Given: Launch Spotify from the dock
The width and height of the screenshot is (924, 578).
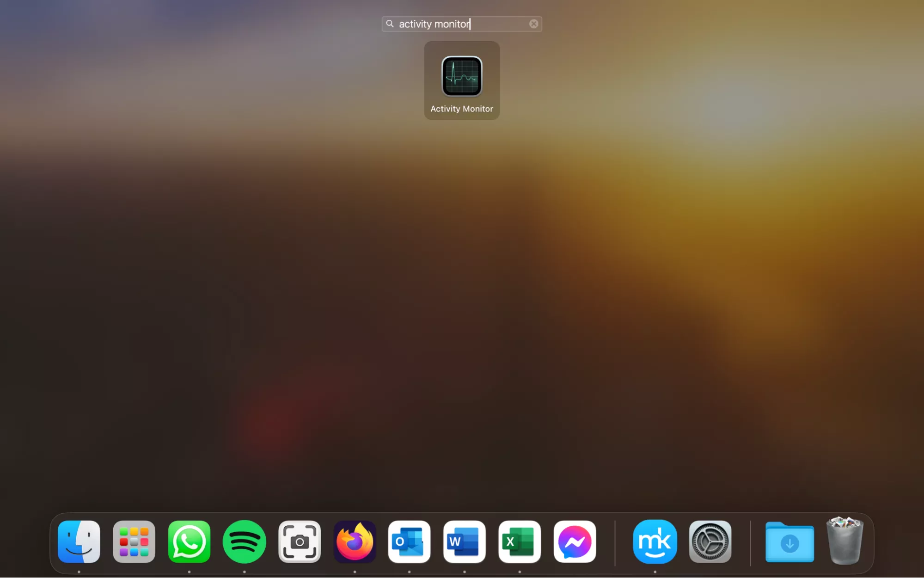Looking at the screenshot, I should [244, 541].
